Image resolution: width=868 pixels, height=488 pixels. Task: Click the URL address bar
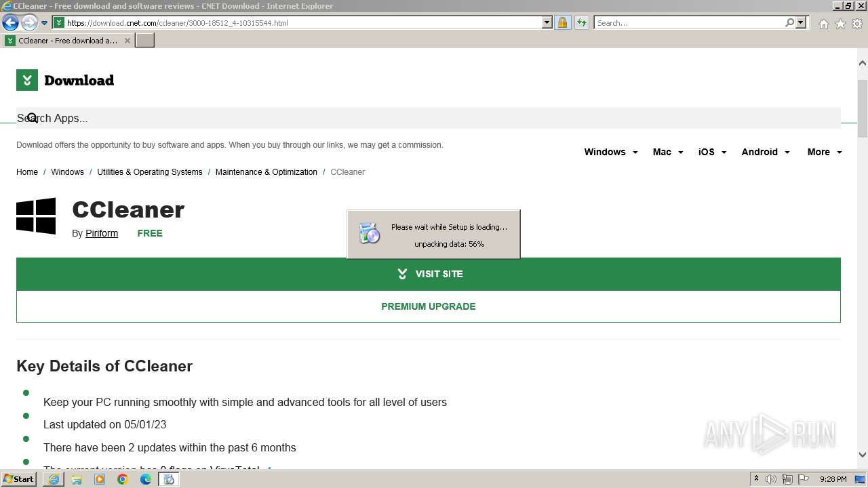(x=296, y=22)
